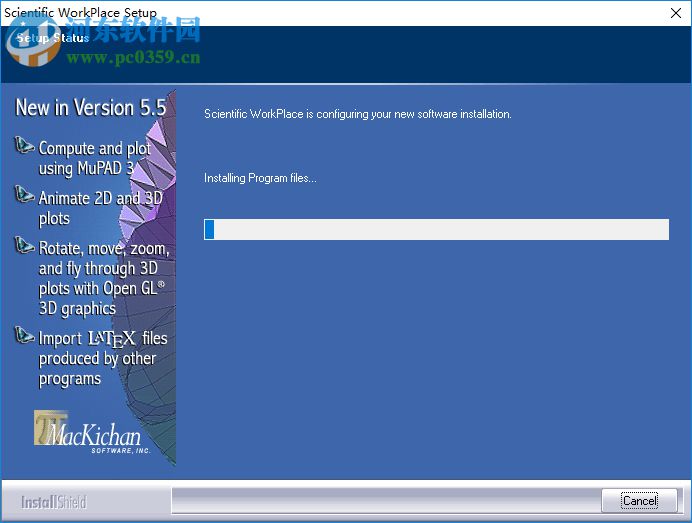Click the 'Setup Status' header text
The width and height of the screenshot is (692, 523).
53,38
